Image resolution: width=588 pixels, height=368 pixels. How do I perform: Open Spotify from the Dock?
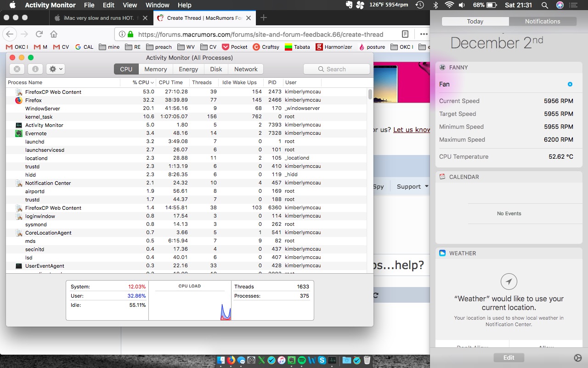(x=302, y=361)
